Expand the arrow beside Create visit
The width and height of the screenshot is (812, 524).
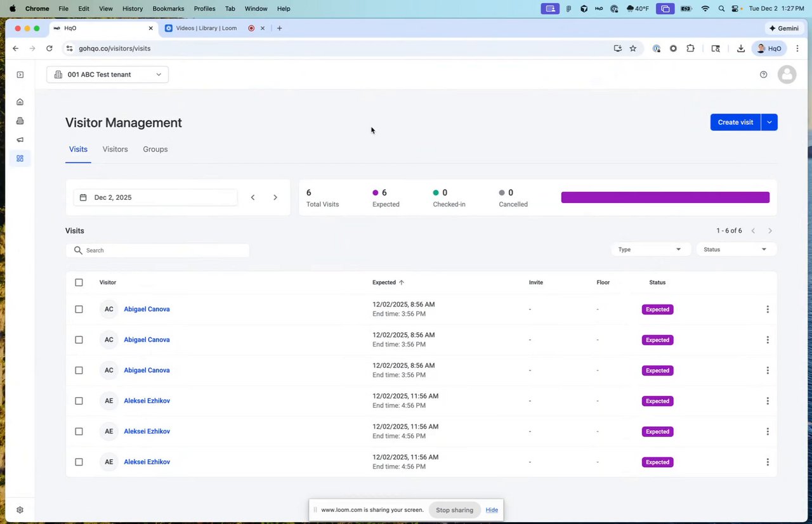coord(769,122)
